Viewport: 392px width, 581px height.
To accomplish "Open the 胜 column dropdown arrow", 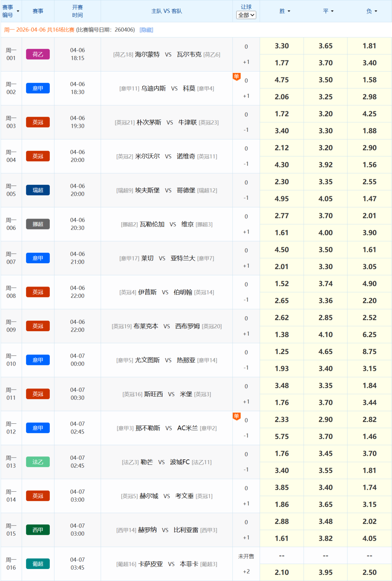I will [289, 11].
